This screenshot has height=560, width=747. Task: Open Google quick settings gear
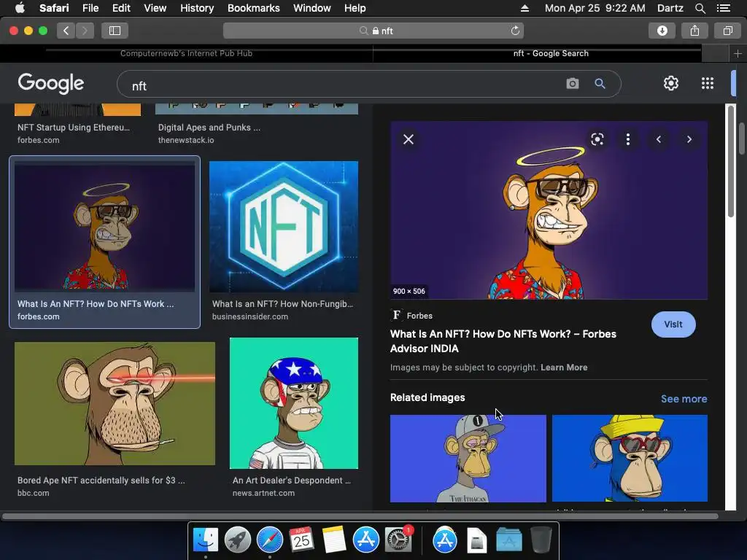(x=671, y=83)
